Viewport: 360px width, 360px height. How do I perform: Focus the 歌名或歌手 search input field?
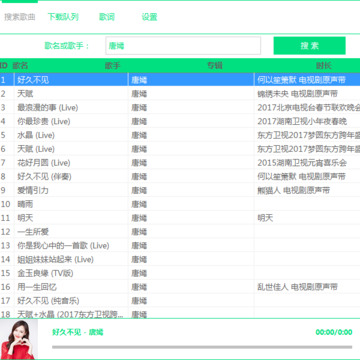point(183,46)
